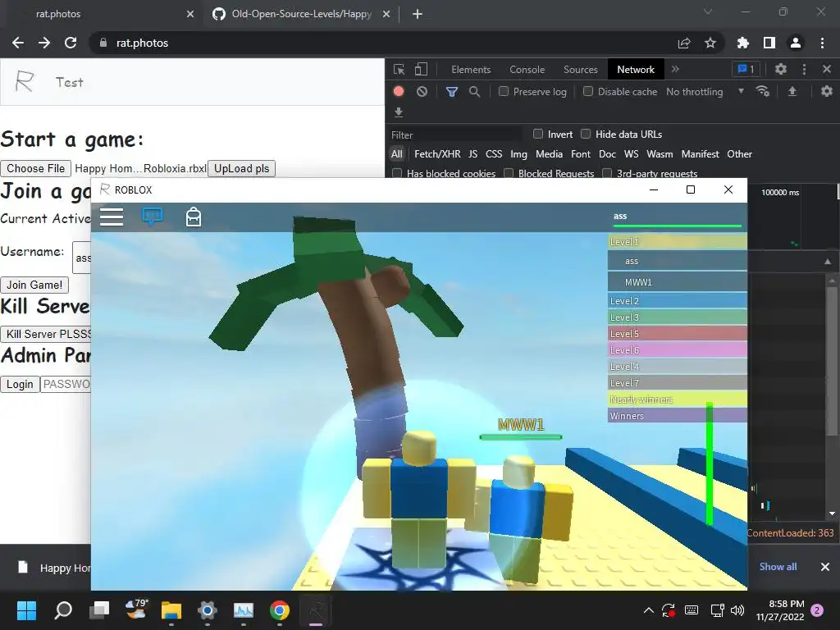Open the network search magnifier
The width and height of the screenshot is (840, 630).
click(x=474, y=92)
